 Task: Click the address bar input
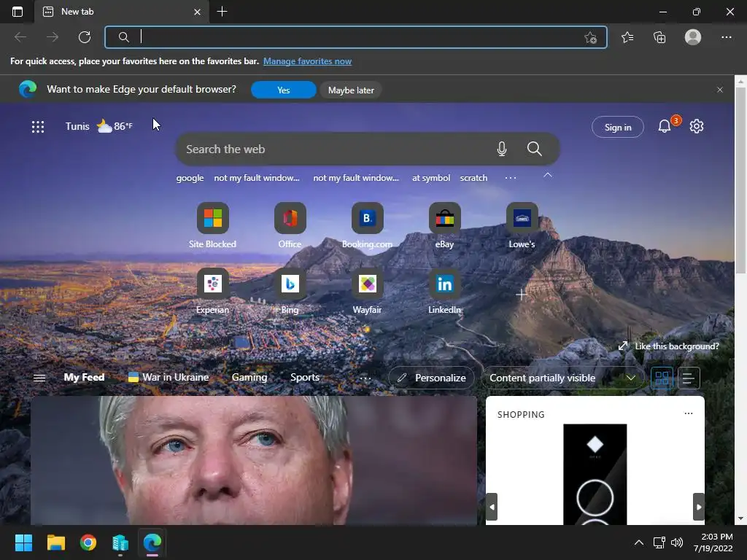pos(355,37)
